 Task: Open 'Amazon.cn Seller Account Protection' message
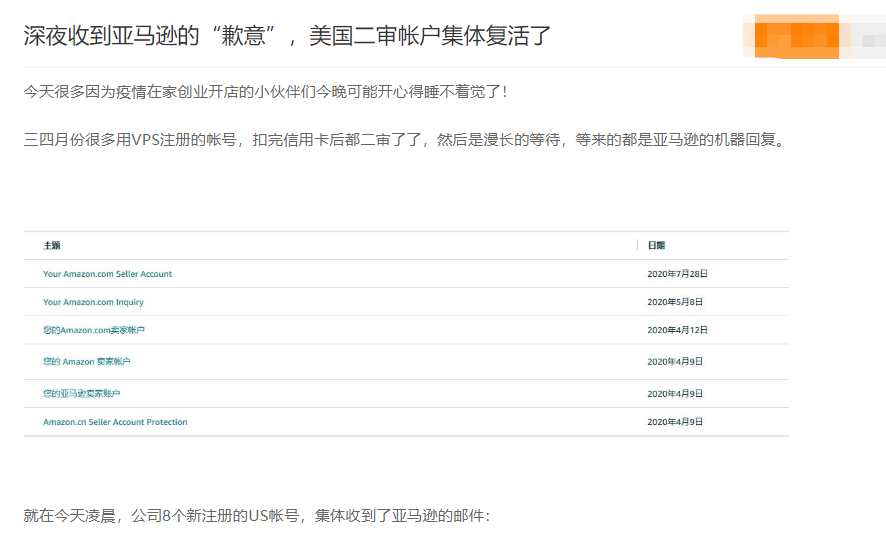click(x=115, y=422)
